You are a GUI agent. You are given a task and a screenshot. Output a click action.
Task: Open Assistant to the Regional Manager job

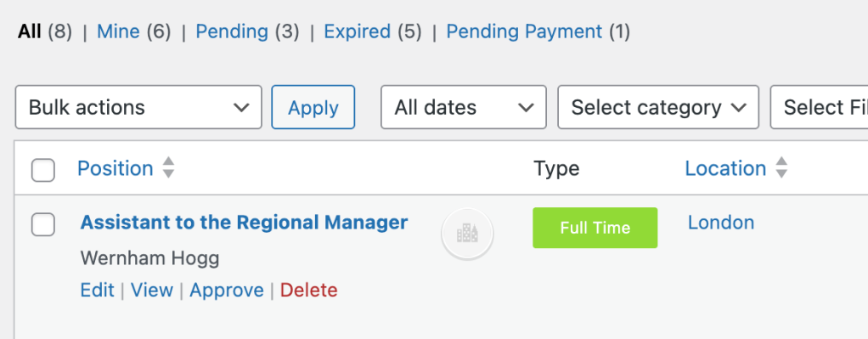point(244,222)
